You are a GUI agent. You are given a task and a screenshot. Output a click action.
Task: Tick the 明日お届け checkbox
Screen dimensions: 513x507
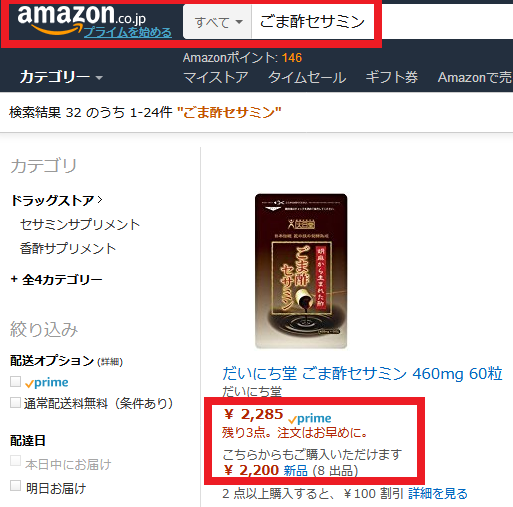[15, 485]
